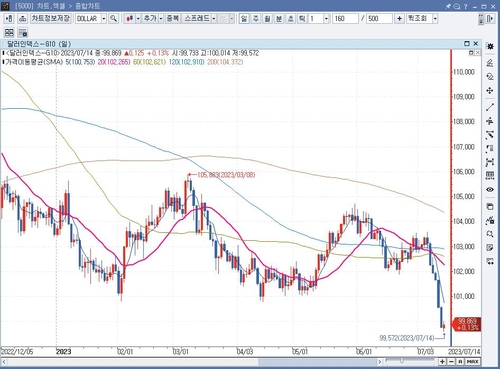Click the first toolbar icon left of tree icon
This screenshot has width=500, height=369.
coord(9,19)
